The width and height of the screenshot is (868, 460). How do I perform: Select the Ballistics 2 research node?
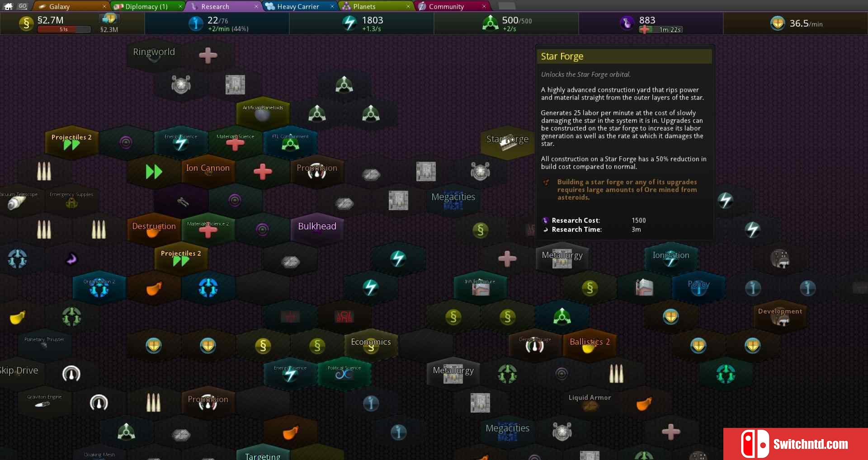coord(590,345)
